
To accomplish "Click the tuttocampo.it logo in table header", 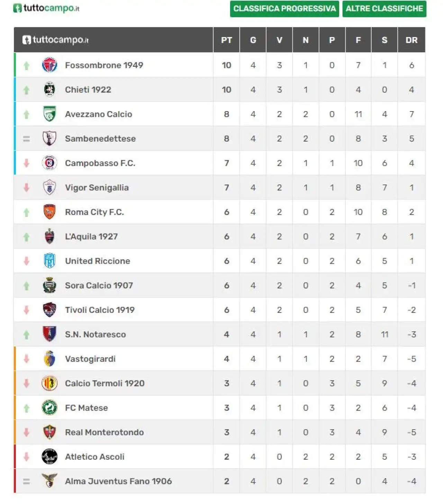I will [x=55, y=40].
